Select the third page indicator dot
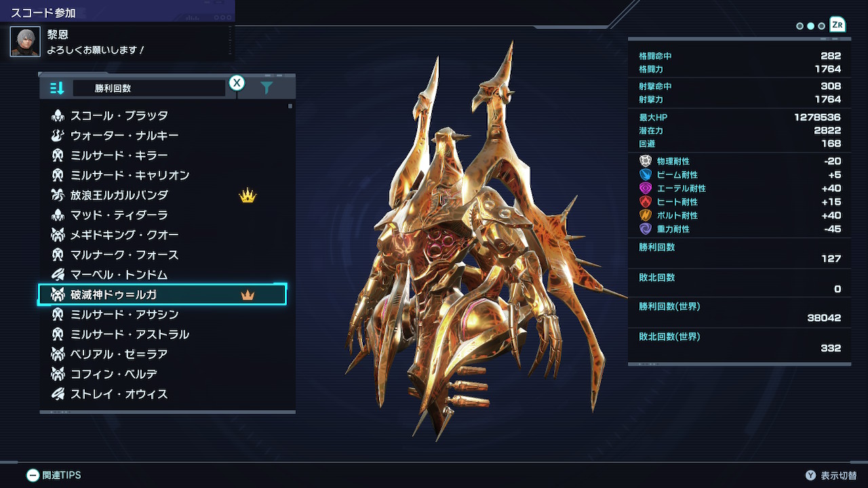Image resolution: width=868 pixels, height=488 pixels. tap(821, 26)
